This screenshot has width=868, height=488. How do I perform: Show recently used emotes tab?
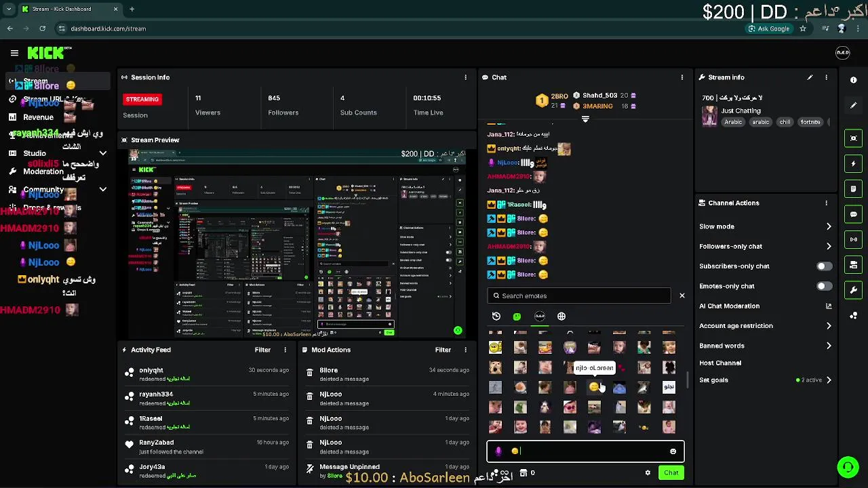point(496,317)
